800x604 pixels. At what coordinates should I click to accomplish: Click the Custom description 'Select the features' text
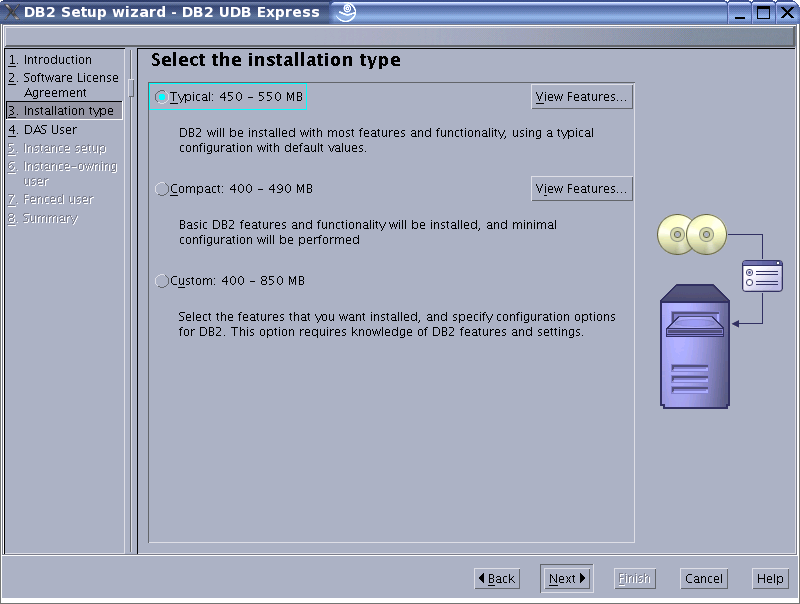click(397, 324)
